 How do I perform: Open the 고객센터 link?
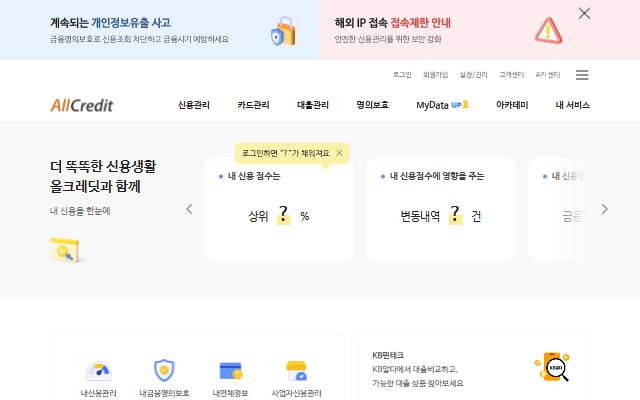pyautogui.click(x=511, y=75)
